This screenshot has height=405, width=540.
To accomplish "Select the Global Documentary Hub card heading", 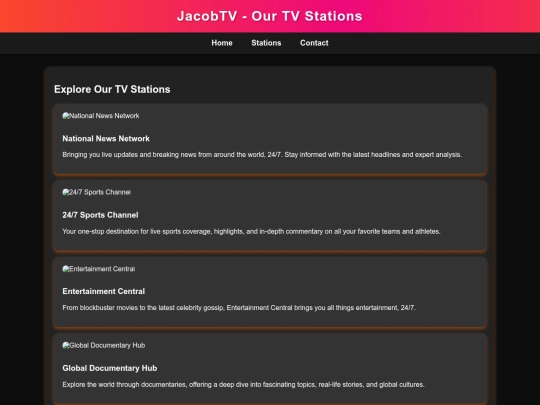I will point(110,368).
